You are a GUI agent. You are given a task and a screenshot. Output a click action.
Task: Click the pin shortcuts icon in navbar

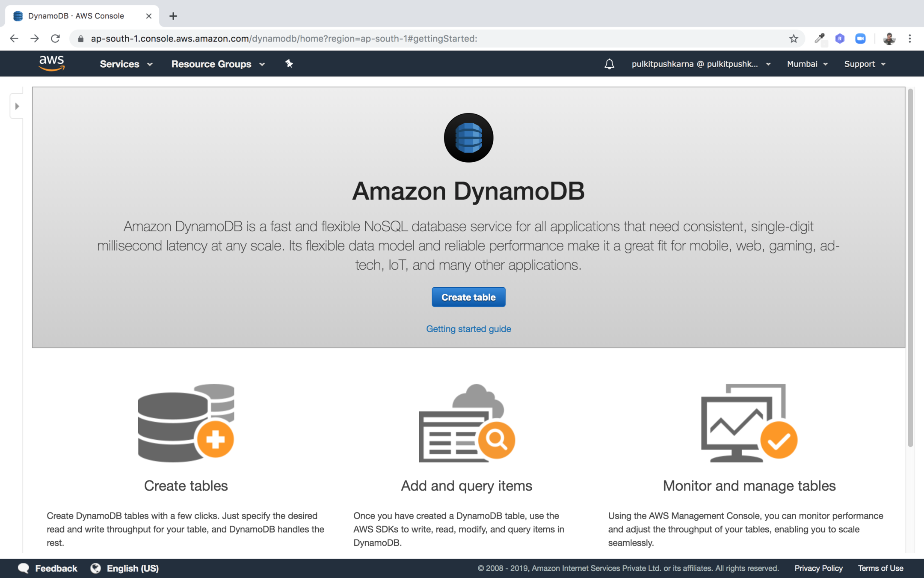coord(289,64)
